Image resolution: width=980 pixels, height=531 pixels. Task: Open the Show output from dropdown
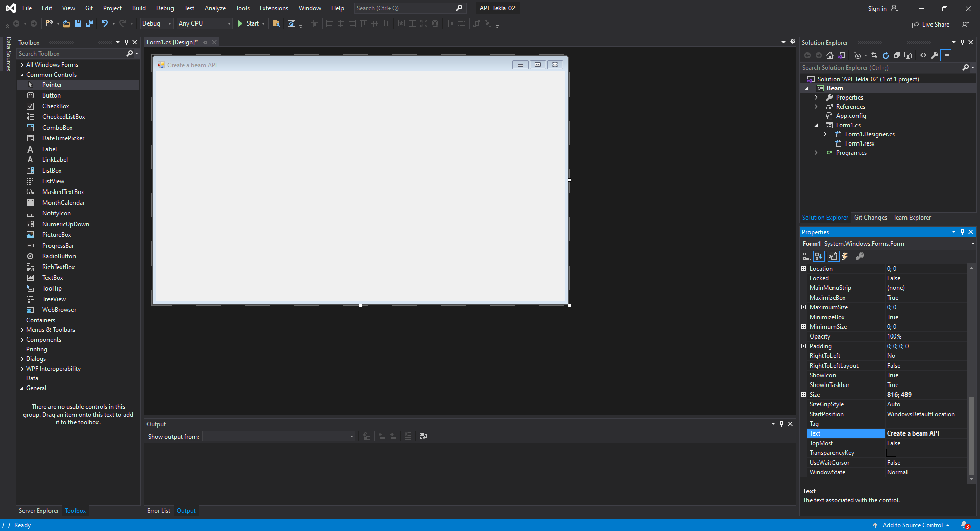click(351, 437)
